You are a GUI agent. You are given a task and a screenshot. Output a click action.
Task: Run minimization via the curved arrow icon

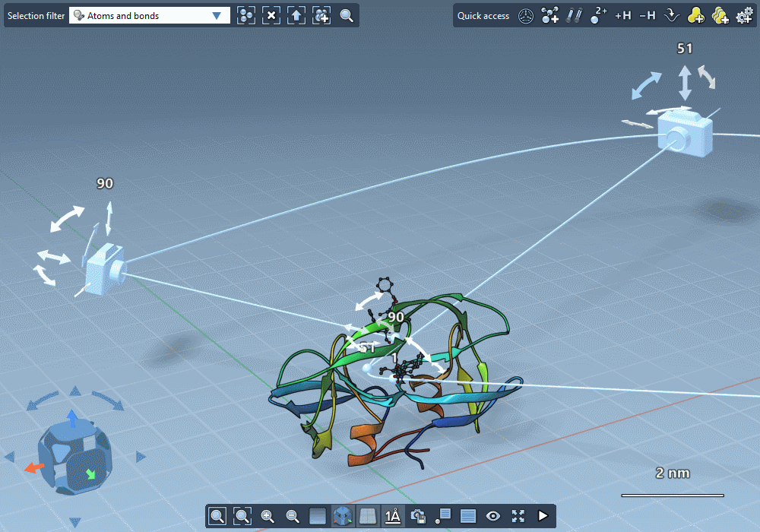(671, 15)
